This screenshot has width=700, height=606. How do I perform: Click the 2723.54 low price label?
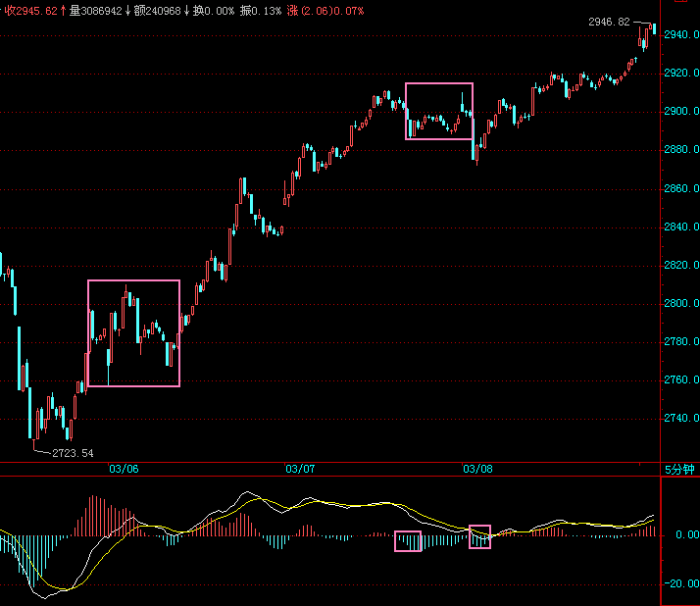[x=73, y=453]
